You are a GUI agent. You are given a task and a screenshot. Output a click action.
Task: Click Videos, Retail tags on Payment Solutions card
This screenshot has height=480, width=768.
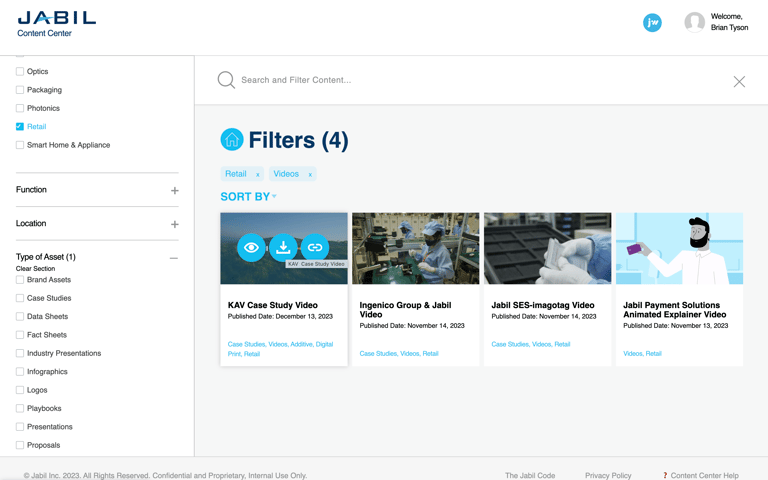(x=642, y=354)
